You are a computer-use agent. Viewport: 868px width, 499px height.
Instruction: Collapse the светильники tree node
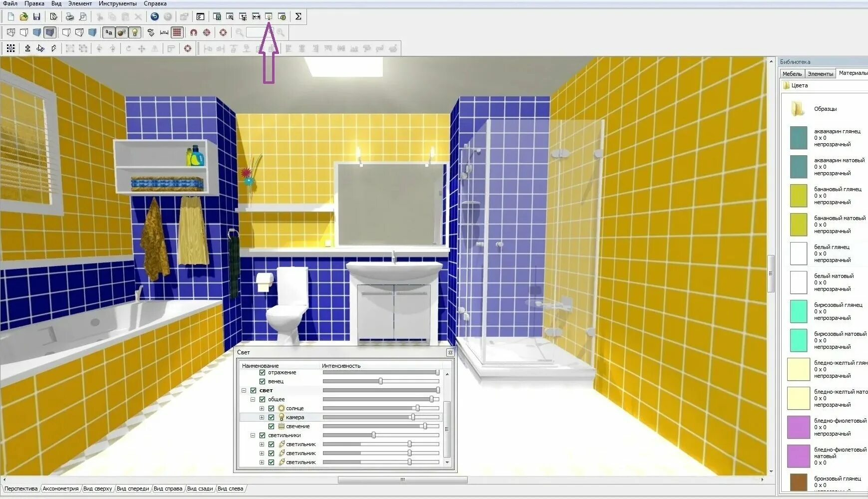tap(253, 435)
